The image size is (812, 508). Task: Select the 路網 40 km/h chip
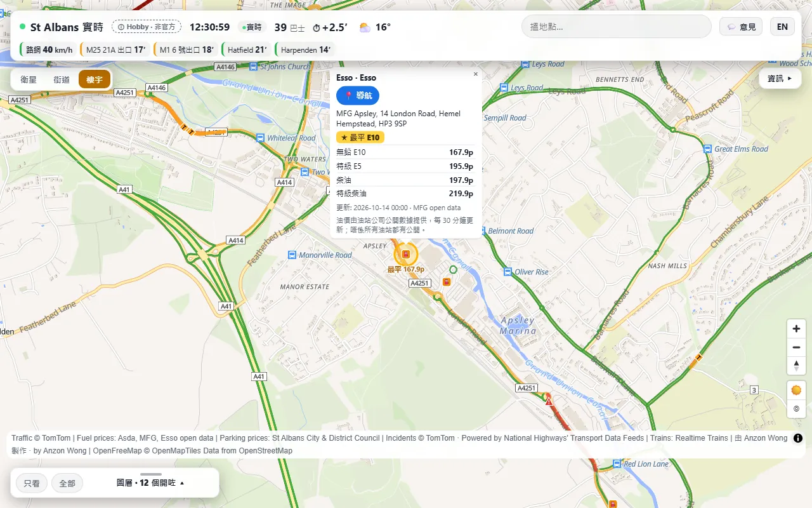pyautogui.click(x=49, y=50)
